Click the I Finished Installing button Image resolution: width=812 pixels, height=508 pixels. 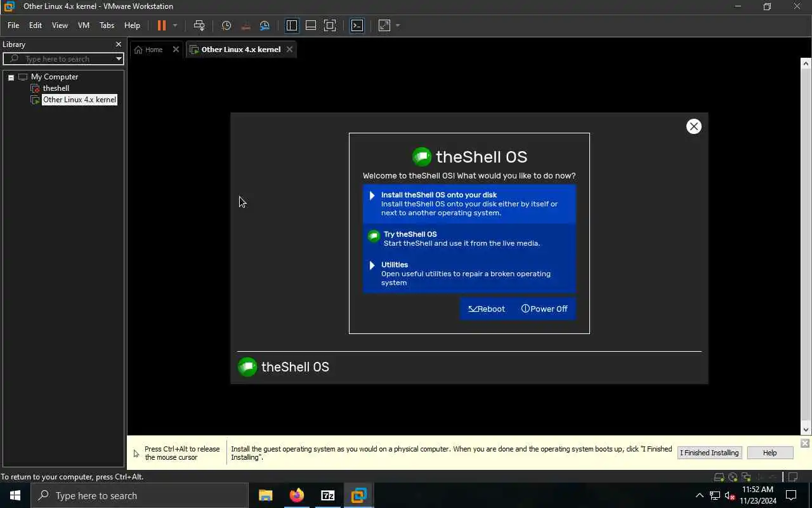[x=709, y=453]
